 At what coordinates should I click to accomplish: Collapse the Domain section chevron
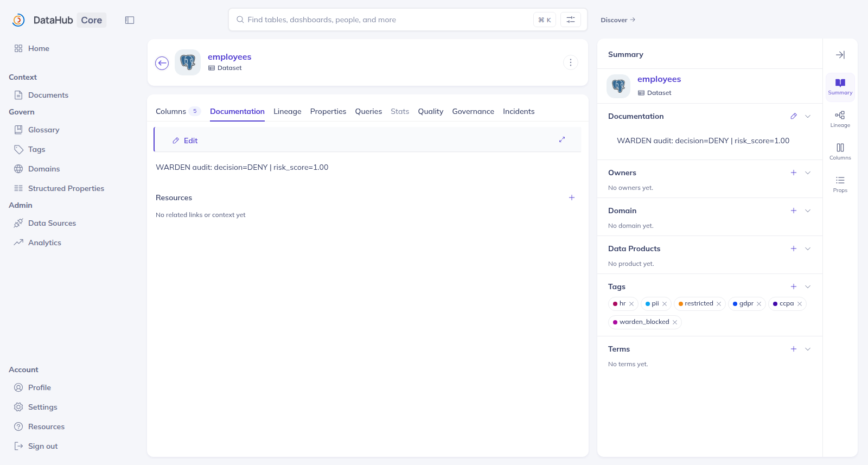808,211
